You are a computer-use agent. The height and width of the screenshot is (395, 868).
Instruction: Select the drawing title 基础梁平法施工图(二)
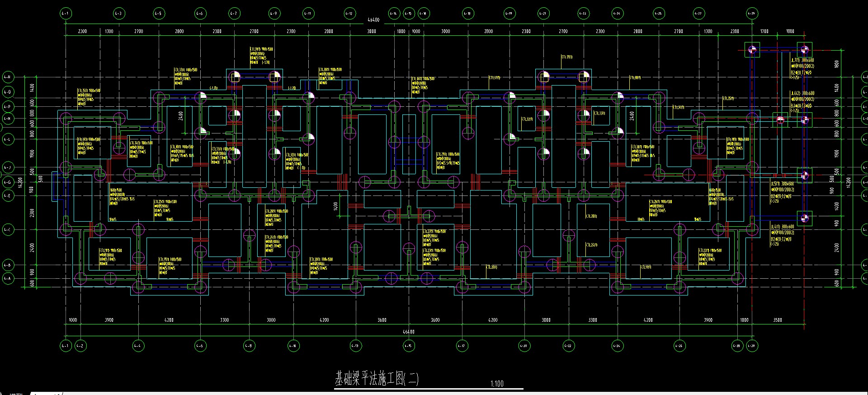(377, 378)
